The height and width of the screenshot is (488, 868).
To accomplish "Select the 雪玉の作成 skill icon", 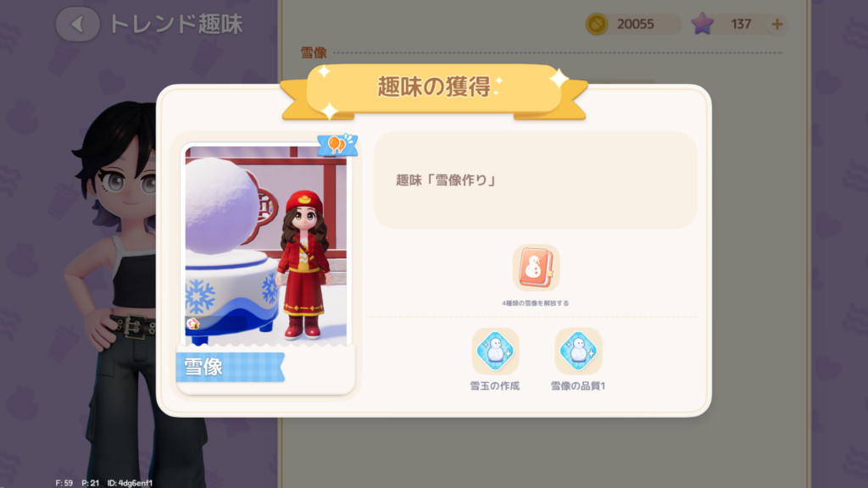I will tap(495, 351).
